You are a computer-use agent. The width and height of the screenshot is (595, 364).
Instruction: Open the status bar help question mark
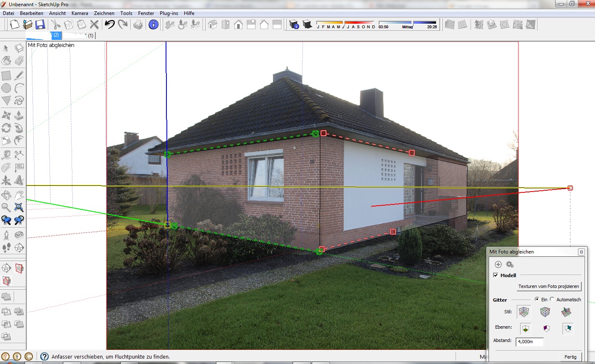[45, 357]
